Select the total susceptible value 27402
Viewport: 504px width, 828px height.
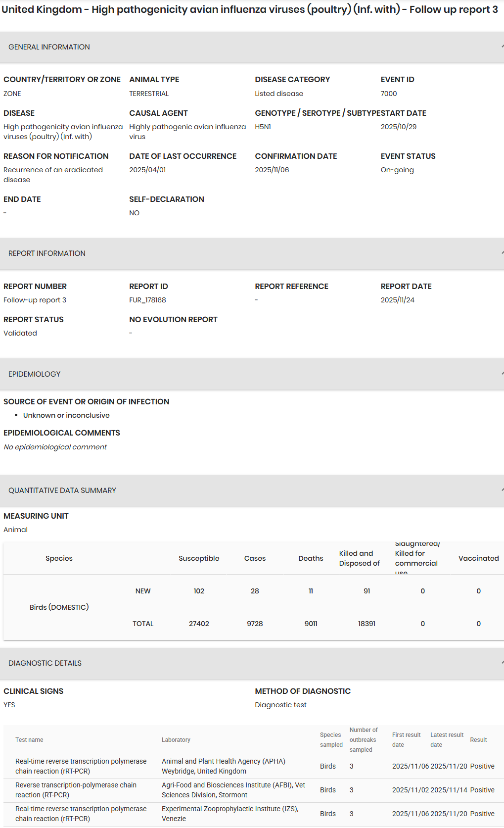point(199,624)
